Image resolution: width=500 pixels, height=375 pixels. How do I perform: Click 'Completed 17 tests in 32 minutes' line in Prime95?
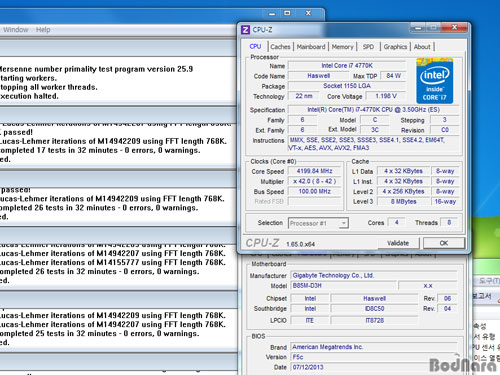pos(100,150)
